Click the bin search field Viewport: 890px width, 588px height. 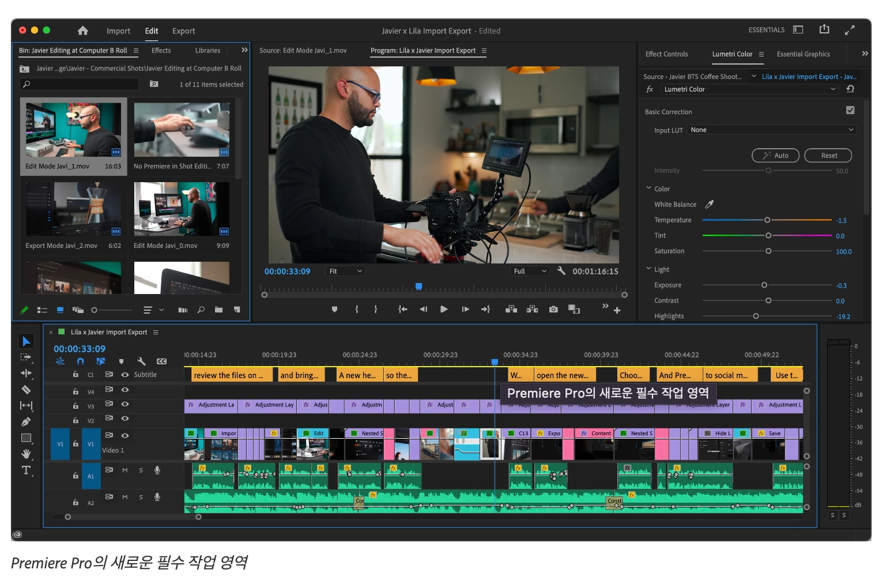click(80, 84)
